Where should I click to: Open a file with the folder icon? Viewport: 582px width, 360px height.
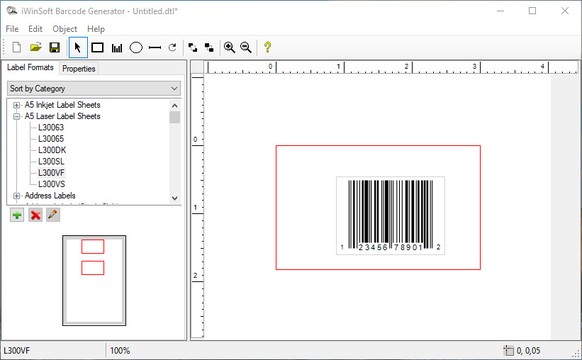point(36,48)
